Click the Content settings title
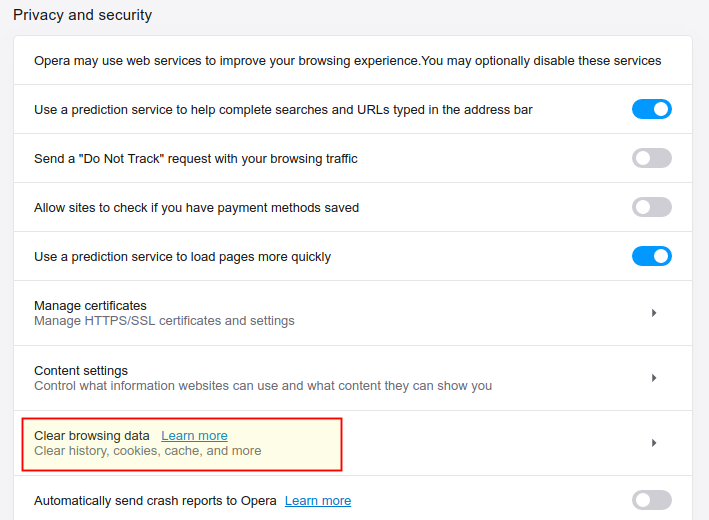 pyautogui.click(x=81, y=371)
